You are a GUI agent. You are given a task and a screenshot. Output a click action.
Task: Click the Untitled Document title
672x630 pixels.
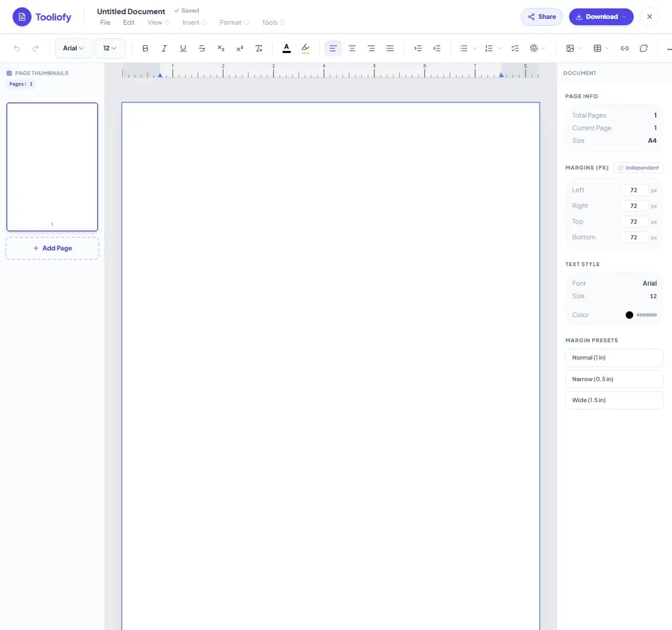(131, 12)
